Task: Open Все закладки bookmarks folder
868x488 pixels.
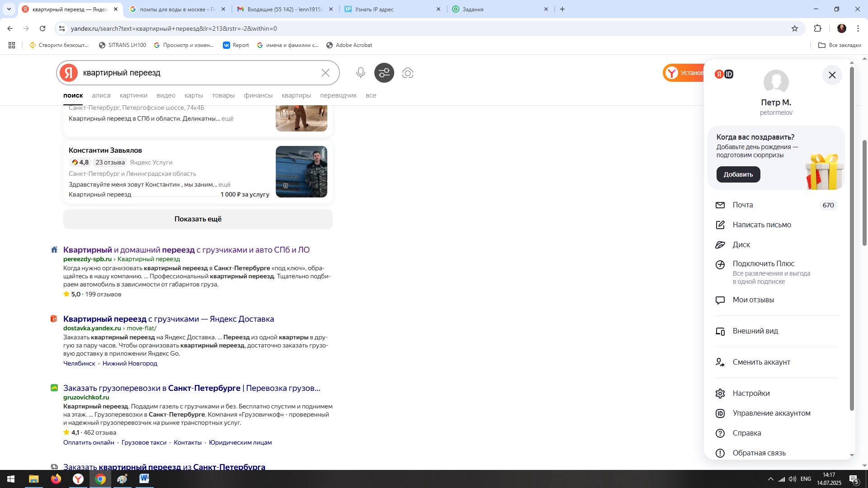Action: (840, 45)
